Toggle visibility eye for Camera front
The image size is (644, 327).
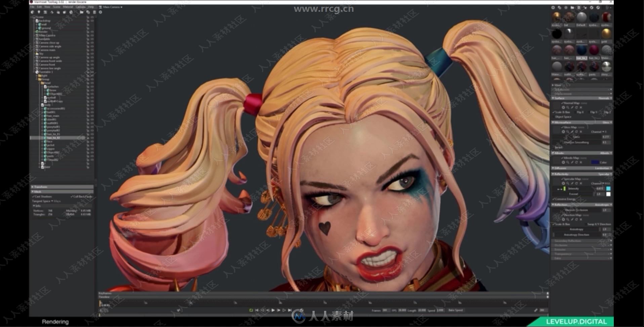pos(92,64)
